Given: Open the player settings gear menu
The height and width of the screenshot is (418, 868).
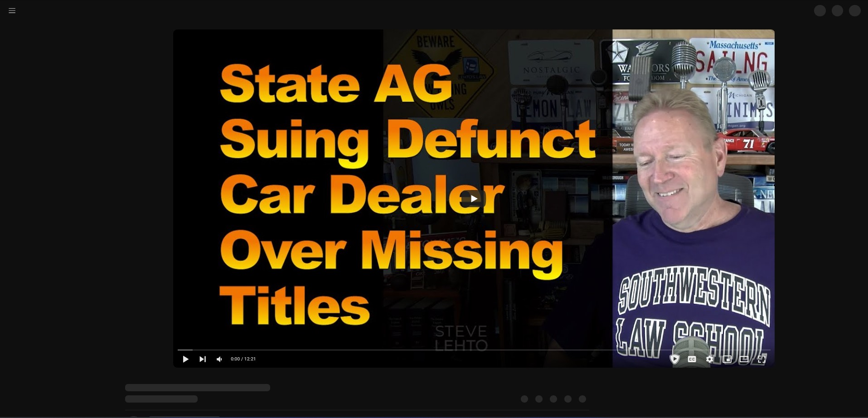Looking at the screenshot, I should tap(709, 359).
